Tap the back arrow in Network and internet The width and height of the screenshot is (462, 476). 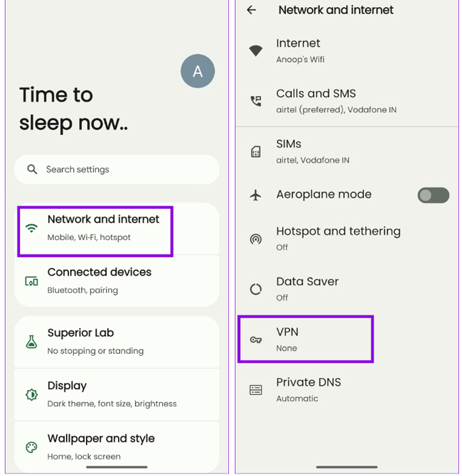(x=251, y=10)
